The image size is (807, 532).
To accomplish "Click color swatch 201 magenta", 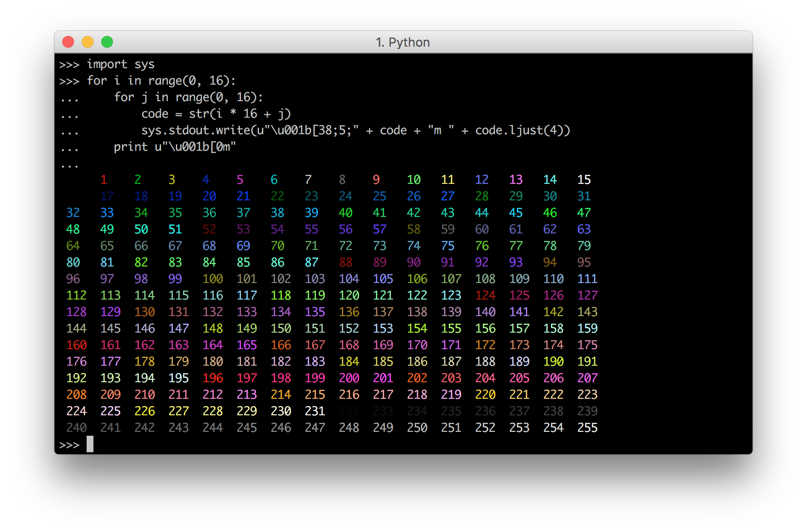I will tap(383, 378).
